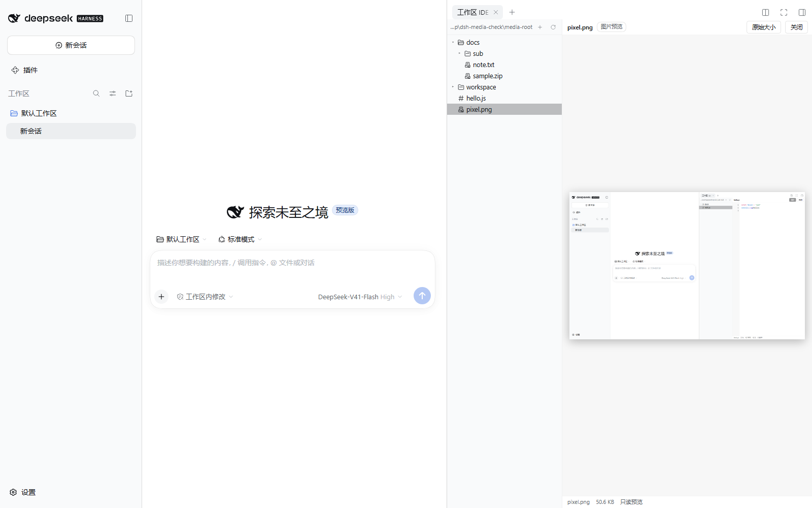Open workspace filter settings icon
This screenshot has width=812, height=508.
coord(113,93)
